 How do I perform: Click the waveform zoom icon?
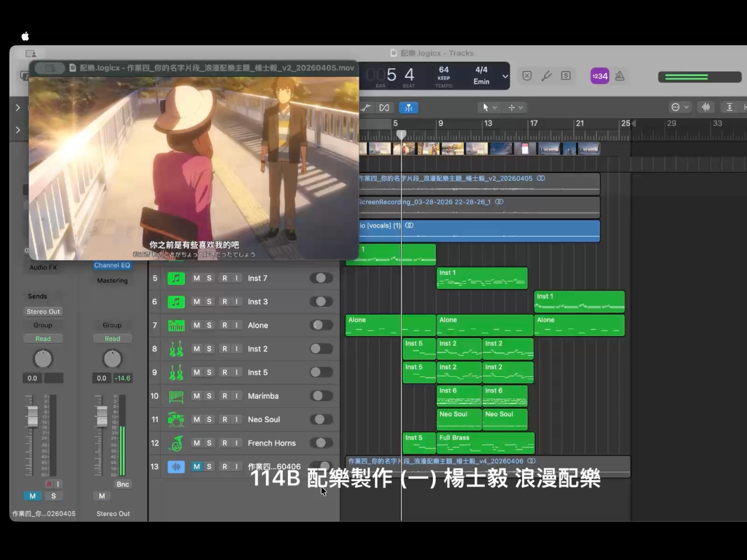pyautogui.click(x=706, y=107)
